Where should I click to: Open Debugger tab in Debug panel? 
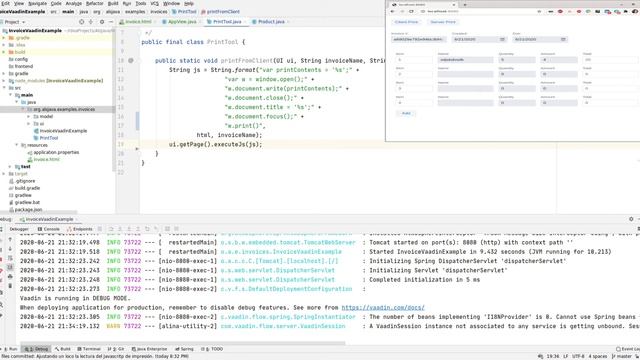(x=19, y=229)
